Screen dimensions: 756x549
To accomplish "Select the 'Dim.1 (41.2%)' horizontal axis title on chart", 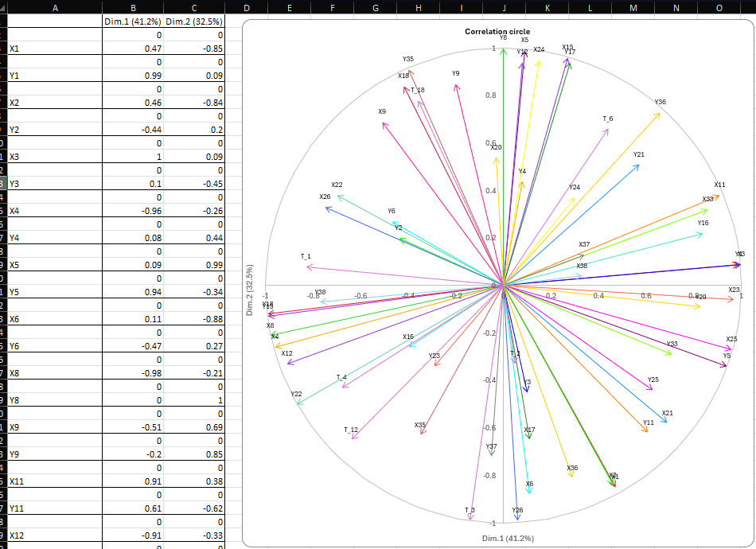I will pos(508,539).
